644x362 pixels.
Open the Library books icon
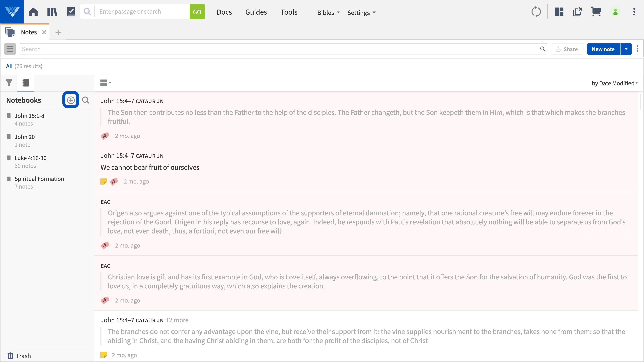coord(52,12)
